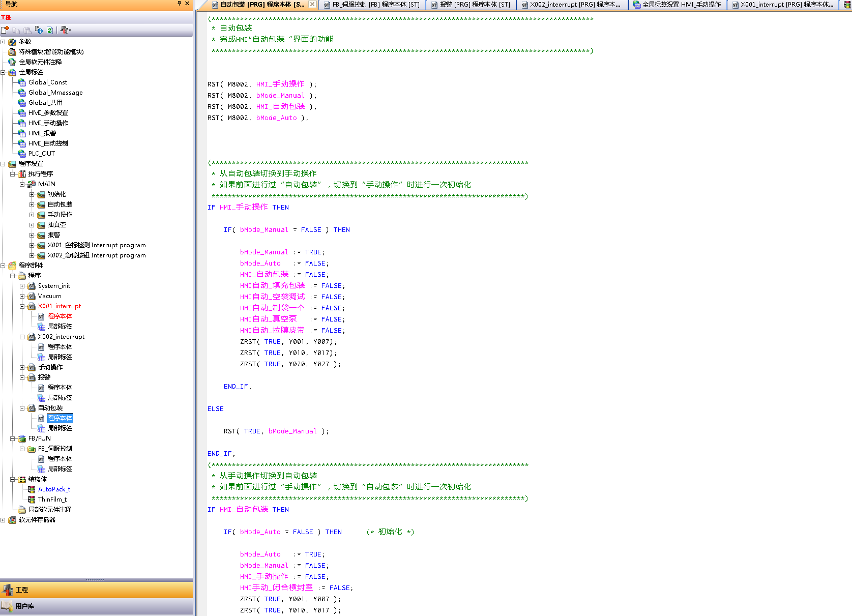Click the 全局软元件注释 globe icon

[x=12, y=62]
